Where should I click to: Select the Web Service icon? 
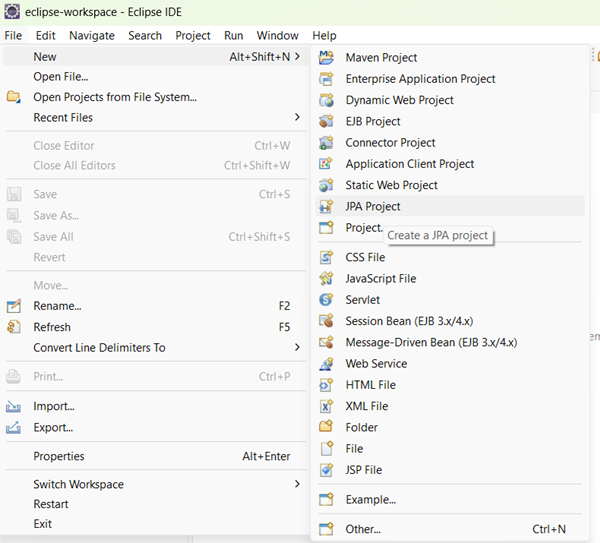coord(326,364)
